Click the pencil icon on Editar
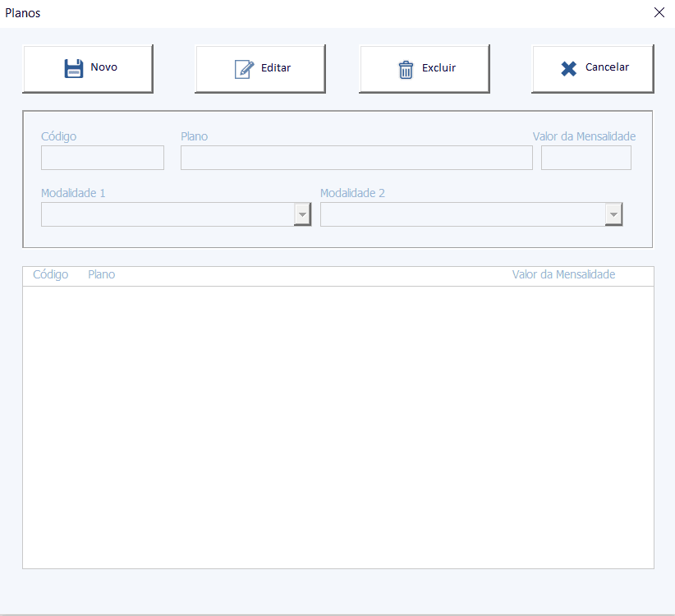675x616 pixels. 244,69
